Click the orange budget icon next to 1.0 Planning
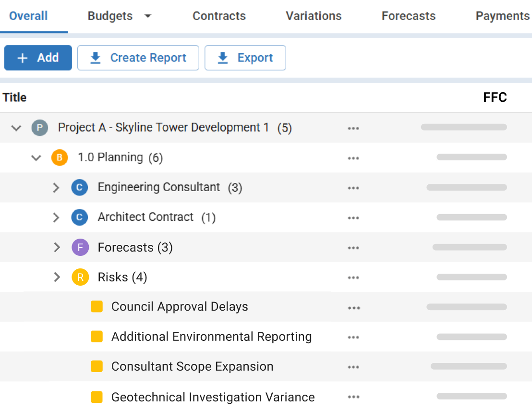The width and height of the screenshot is (532, 411). [60, 157]
